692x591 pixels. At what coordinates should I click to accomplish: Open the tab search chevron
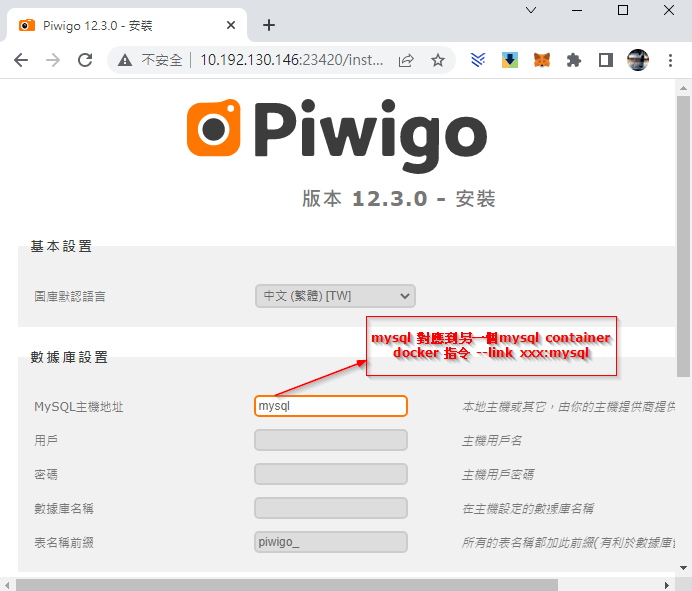(531, 10)
